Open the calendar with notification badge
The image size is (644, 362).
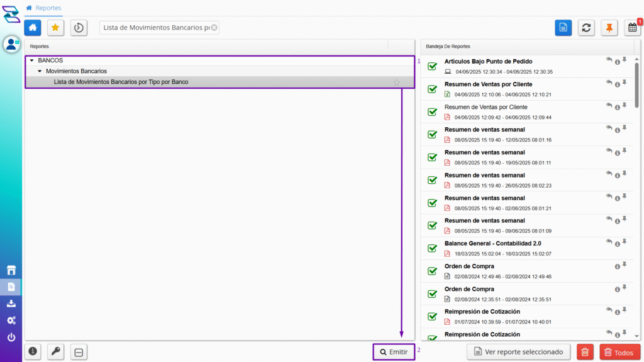click(632, 28)
